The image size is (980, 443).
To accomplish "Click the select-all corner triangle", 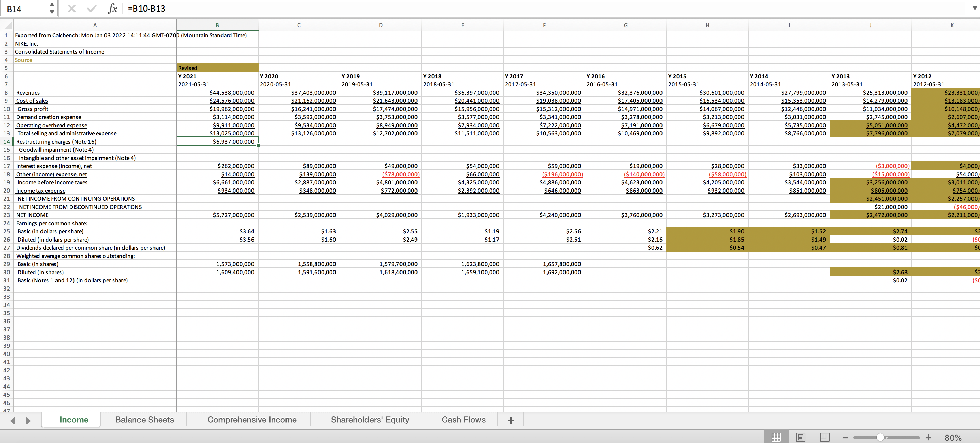I will 7,26.
